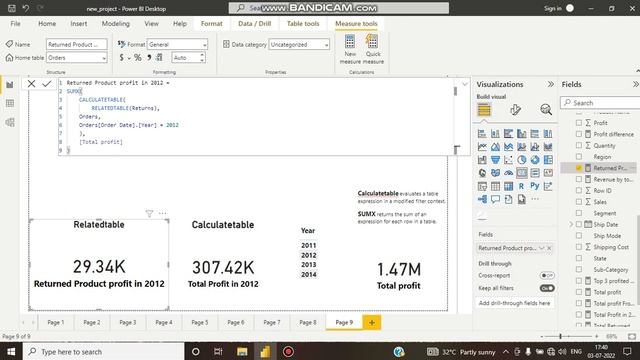
Task: Commit the DAX formula with the checkmark
Action: click(47, 84)
